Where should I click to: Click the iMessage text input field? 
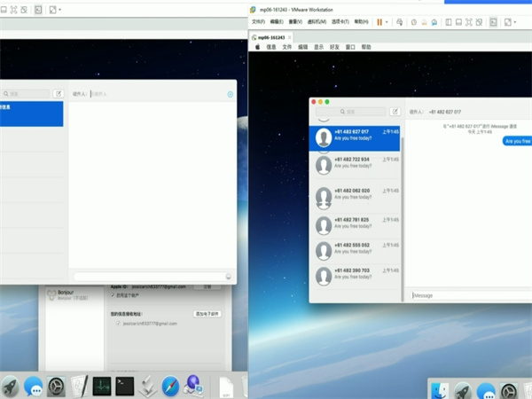coord(470,295)
